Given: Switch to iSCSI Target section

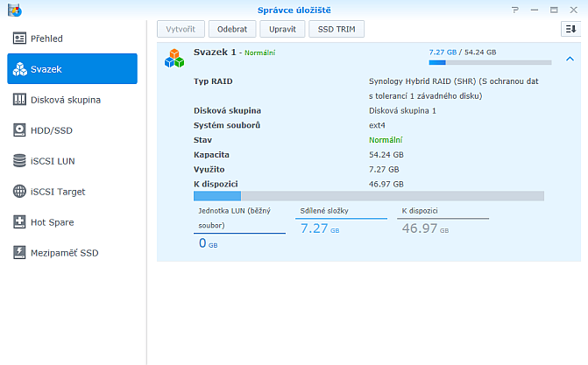Looking at the screenshot, I should click(72, 192).
